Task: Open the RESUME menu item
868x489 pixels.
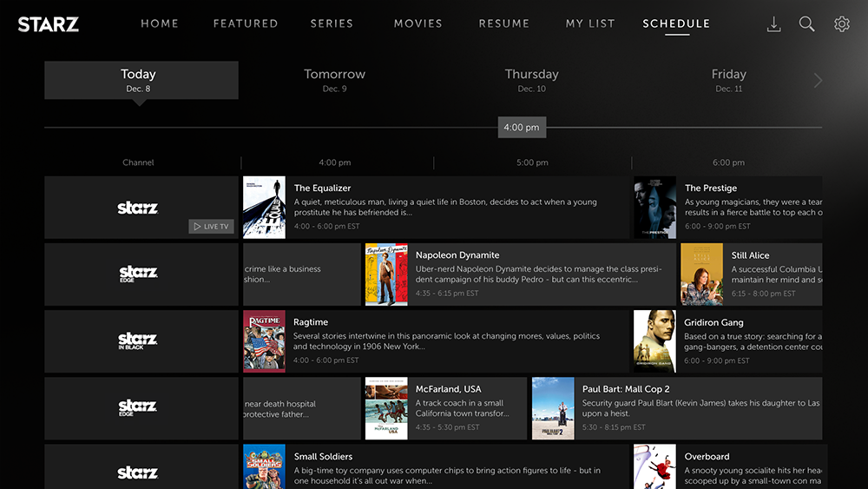Action: point(504,23)
